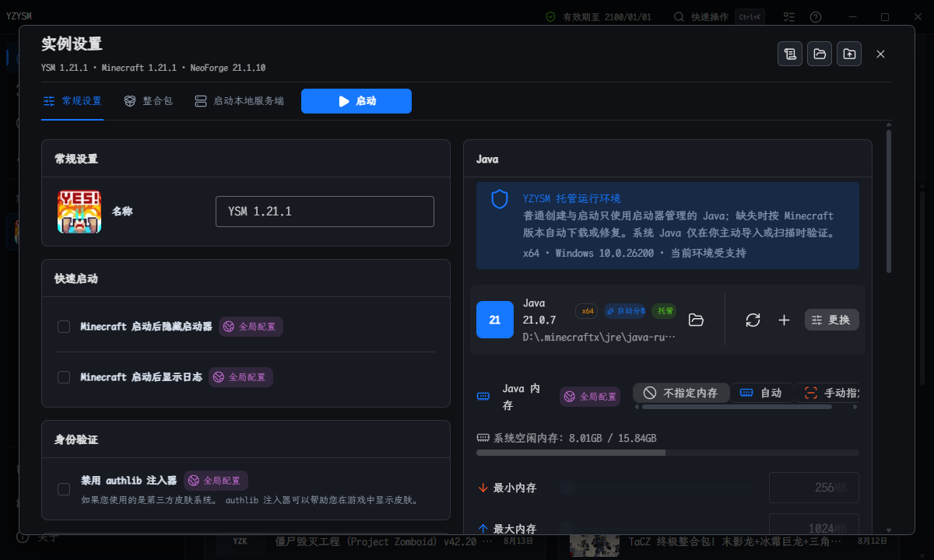Click the 系统空闲内存 progress bar

pyautogui.click(x=668, y=453)
